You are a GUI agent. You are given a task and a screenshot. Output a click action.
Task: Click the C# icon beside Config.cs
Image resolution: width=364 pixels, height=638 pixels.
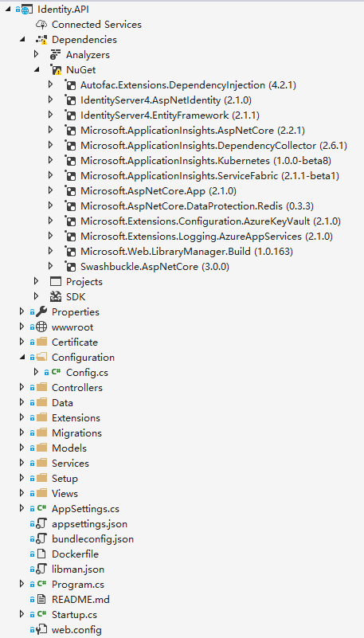[x=56, y=372]
